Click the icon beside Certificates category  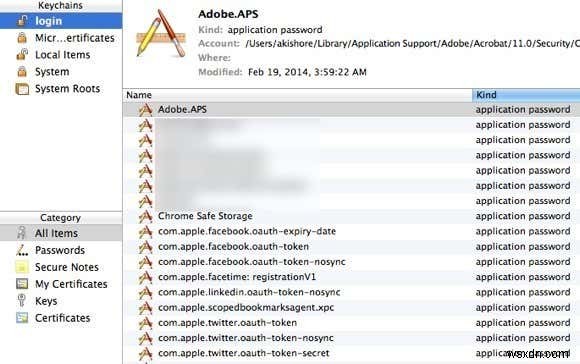pos(22,318)
